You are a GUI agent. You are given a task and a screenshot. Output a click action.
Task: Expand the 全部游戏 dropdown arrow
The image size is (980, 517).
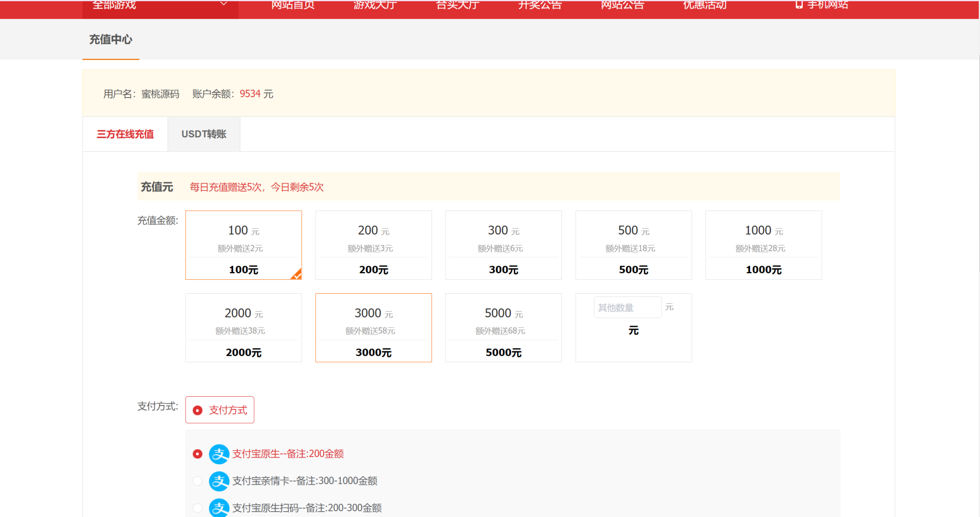224,4
